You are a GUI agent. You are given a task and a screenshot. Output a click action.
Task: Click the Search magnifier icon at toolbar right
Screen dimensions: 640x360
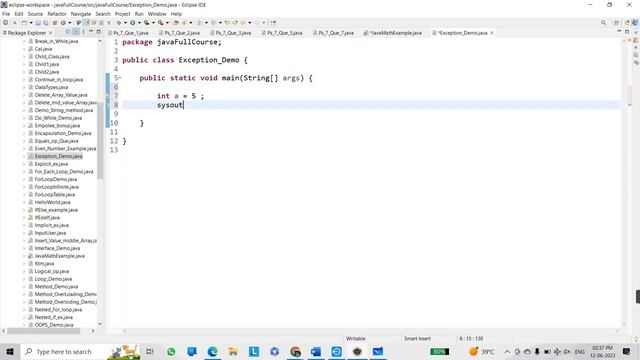point(603,23)
